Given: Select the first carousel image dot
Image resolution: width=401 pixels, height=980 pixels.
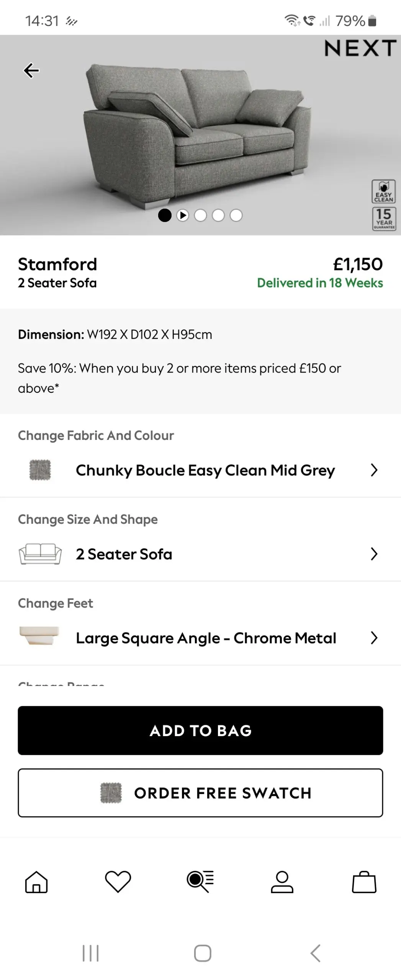Looking at the screenshot, I should 165,216.
